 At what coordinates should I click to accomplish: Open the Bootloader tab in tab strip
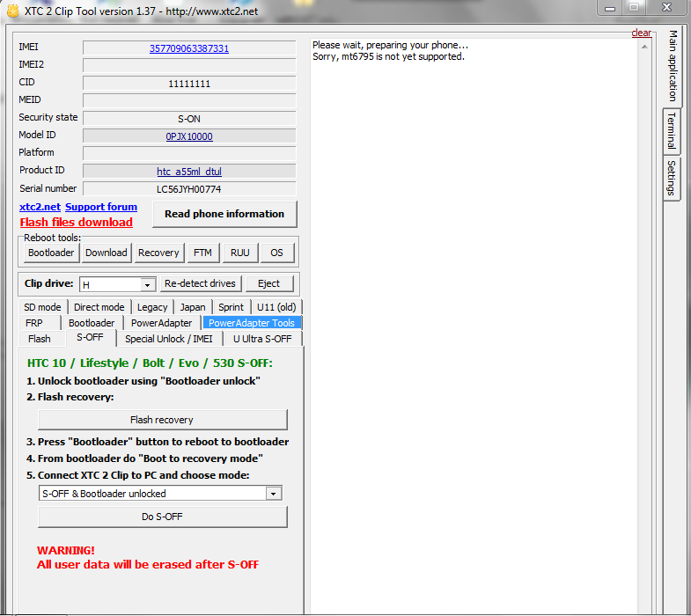[x=92, y=323]
